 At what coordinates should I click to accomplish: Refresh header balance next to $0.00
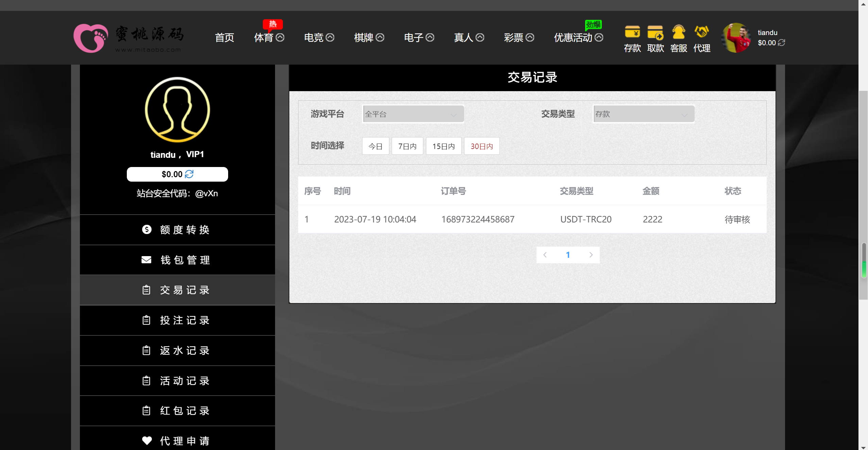click(782, 43)
